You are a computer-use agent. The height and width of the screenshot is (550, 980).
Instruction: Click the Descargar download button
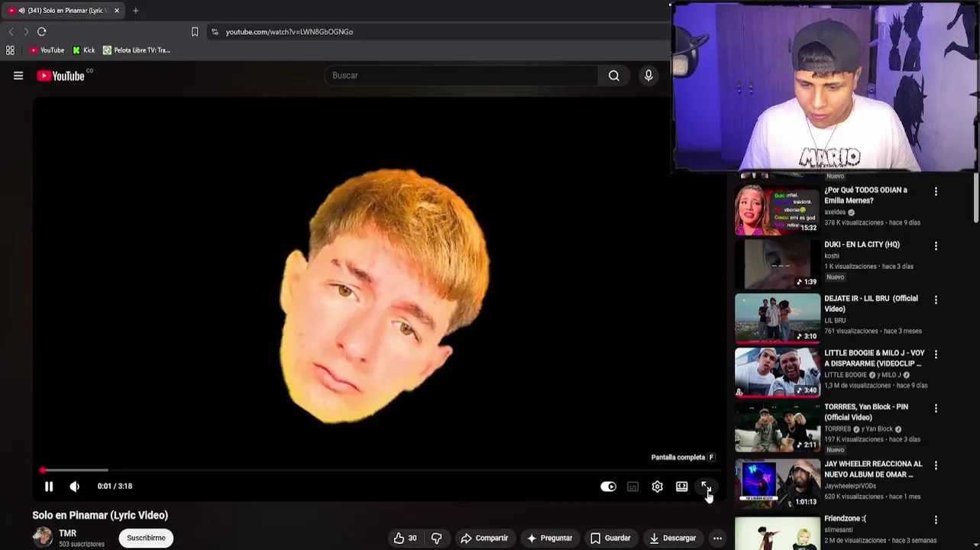[673, 539]
